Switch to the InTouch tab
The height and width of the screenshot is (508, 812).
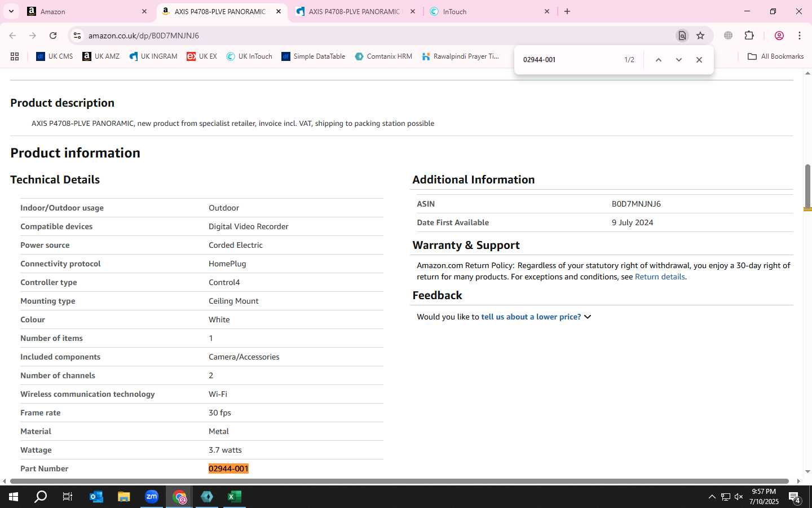489,11
